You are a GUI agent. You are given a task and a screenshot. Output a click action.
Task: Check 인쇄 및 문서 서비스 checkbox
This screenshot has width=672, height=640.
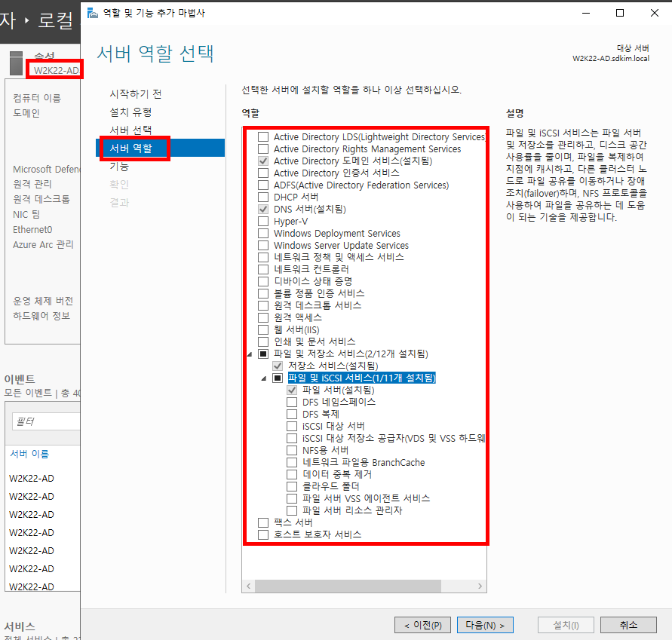[263, 341]
